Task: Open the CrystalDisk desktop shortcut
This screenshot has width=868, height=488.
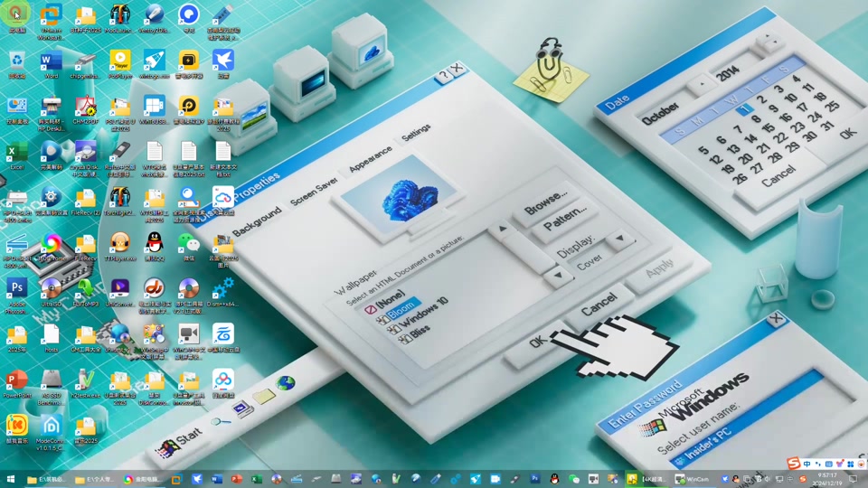Action: 85,159
